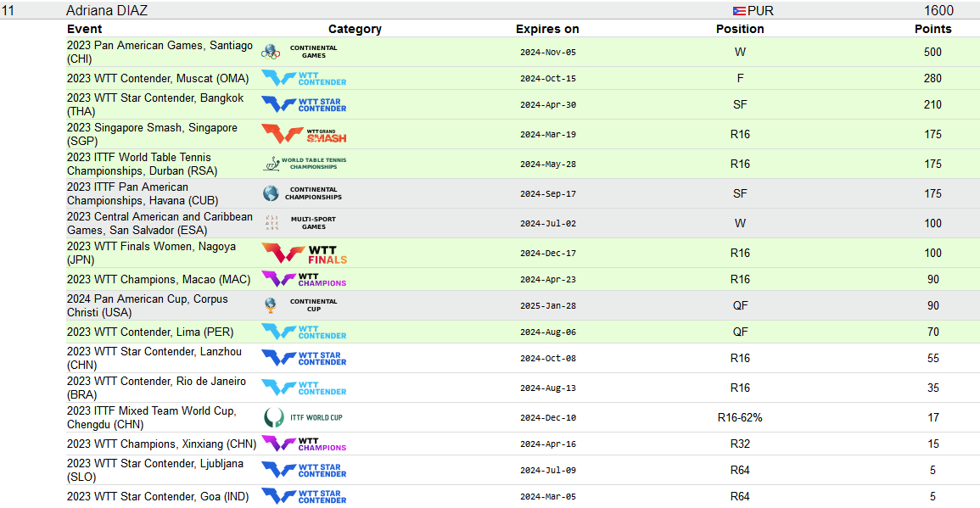Click the ITTF World Cup logo

304,417
